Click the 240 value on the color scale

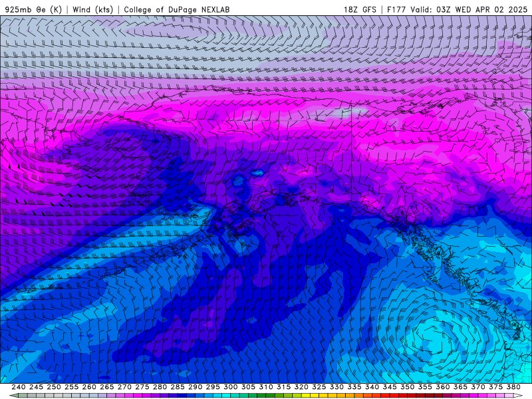[19, 387]
